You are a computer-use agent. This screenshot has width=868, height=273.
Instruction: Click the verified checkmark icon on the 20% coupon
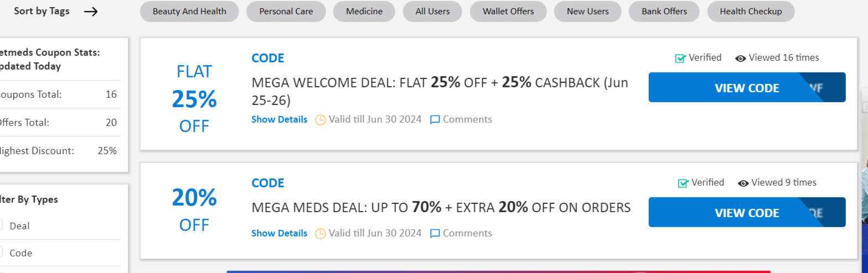coord(683,183)
